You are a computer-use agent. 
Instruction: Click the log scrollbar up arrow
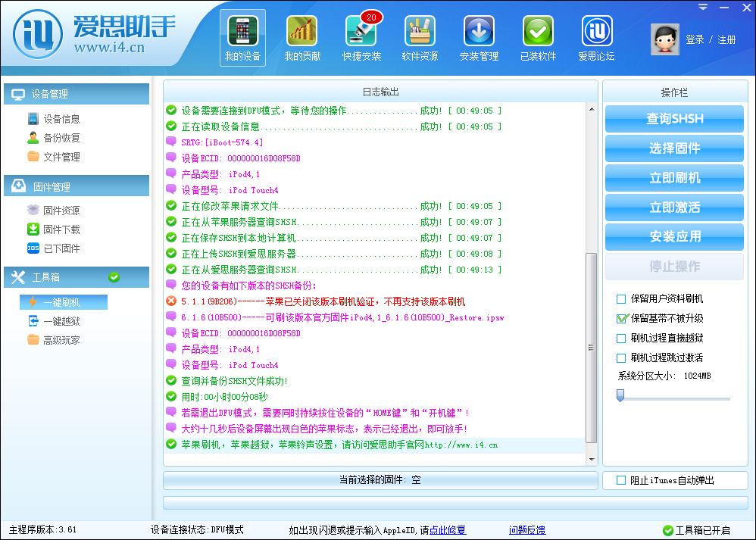[x=592, y=109]
